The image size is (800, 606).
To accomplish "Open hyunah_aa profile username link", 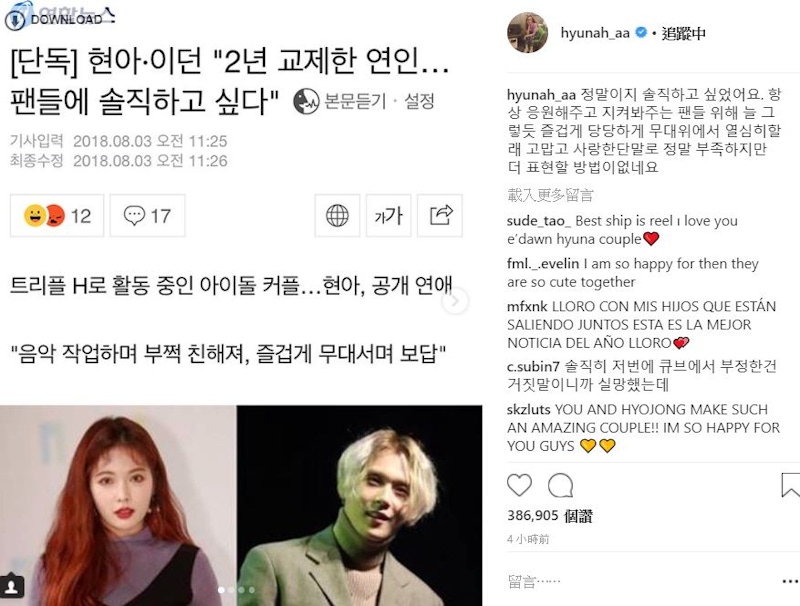I will click(595, 33).
